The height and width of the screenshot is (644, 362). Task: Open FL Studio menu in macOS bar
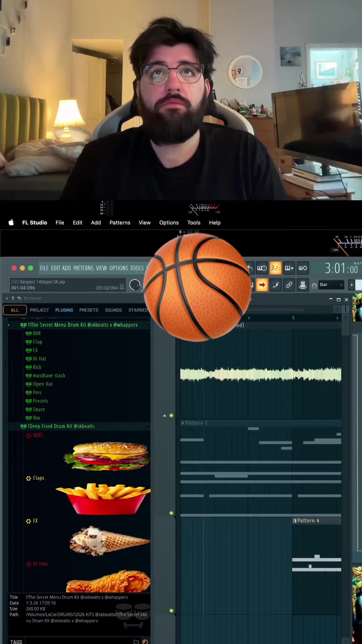[x=35, y=222]
